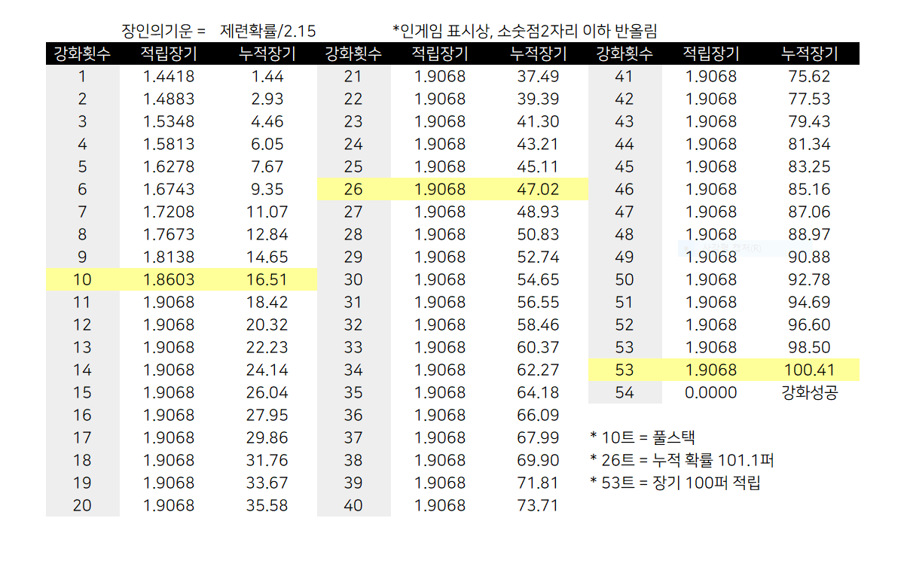
Task: Click the highlighted cell showing 100.41
Action: coord(809,370)
